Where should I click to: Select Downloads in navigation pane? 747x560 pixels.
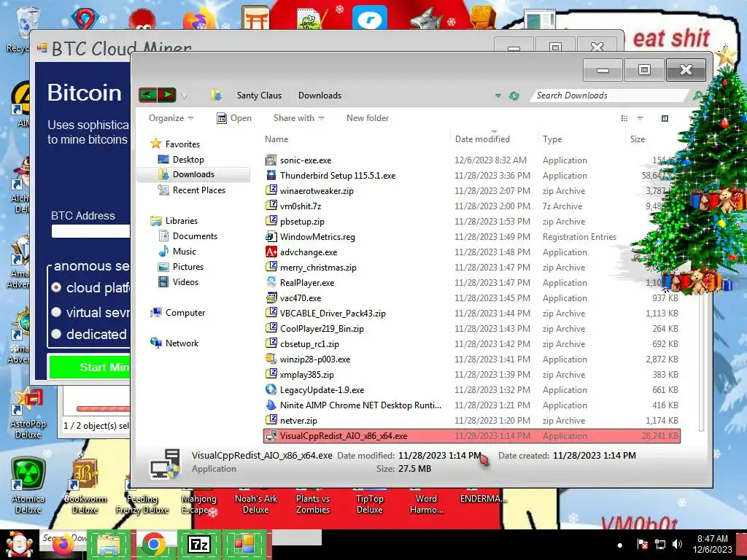pos(193,174)
